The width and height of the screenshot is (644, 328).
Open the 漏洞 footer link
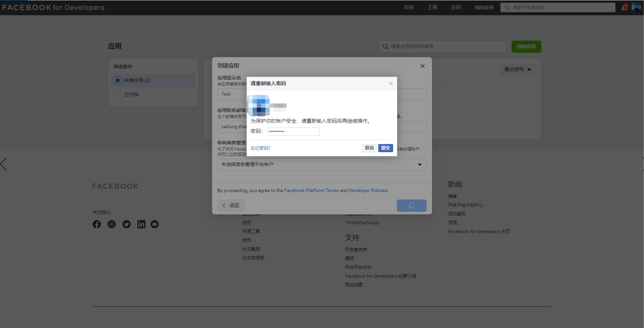coord(349,258)
